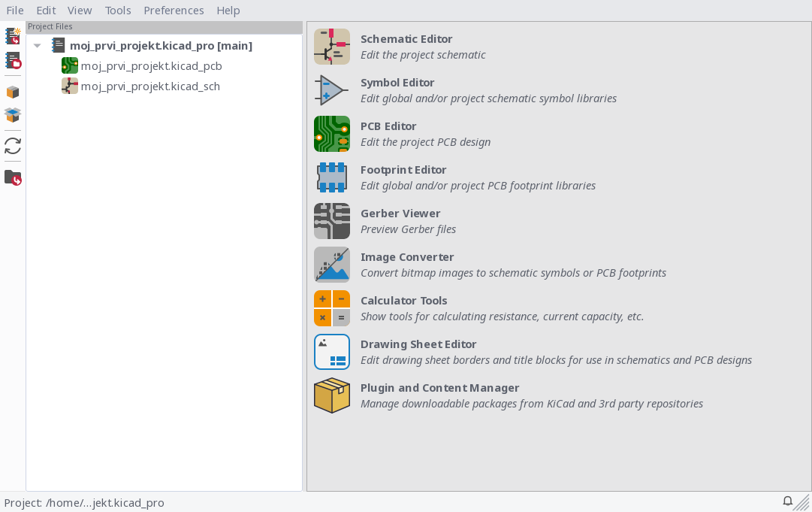Open the Help menu
Image resolution: width=812 pixels, height=512 pixels.
coord(228,11)
